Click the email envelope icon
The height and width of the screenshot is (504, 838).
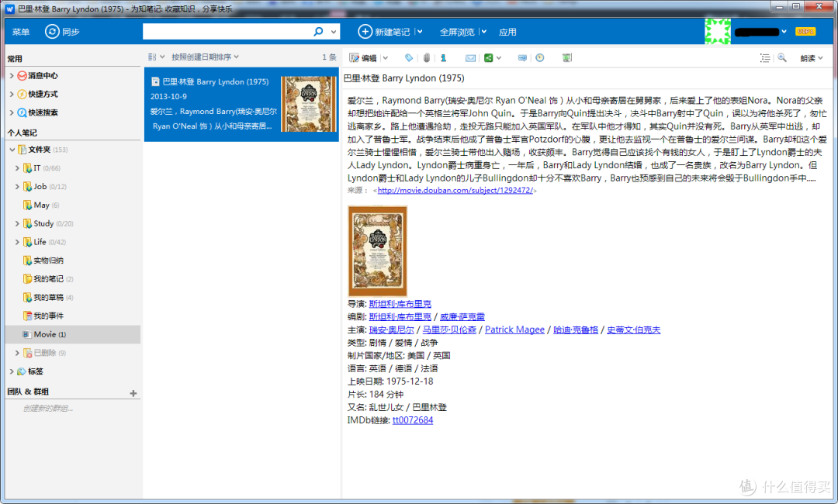pyautogui.click(x=470, y=57)
